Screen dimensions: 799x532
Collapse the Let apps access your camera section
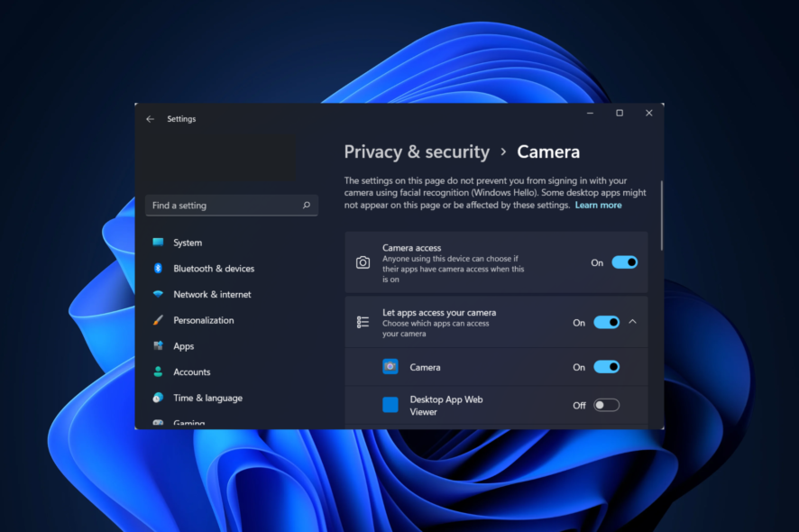tap(633, 322)
